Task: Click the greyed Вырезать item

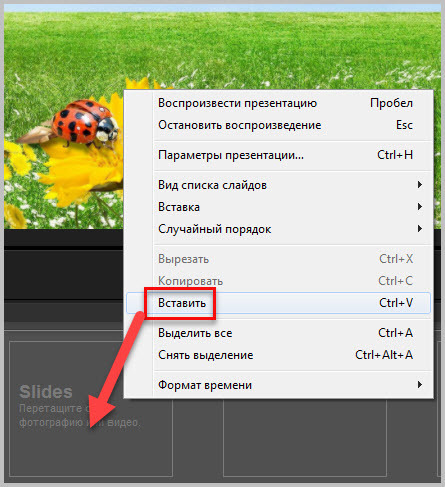Action: 278,259
